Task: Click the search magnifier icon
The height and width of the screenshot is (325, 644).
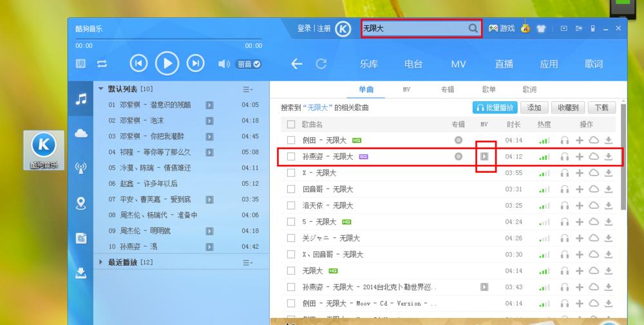Action: point(473,28)
